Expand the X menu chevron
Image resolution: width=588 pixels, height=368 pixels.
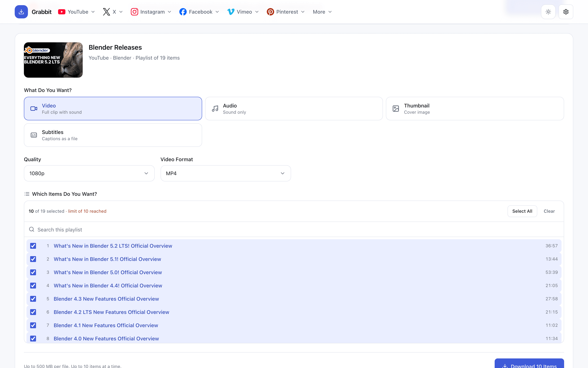[x=121, y=12]
